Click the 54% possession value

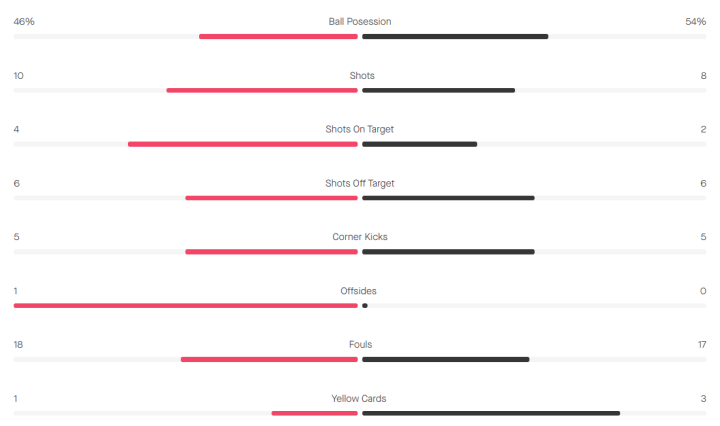[696, 21]
